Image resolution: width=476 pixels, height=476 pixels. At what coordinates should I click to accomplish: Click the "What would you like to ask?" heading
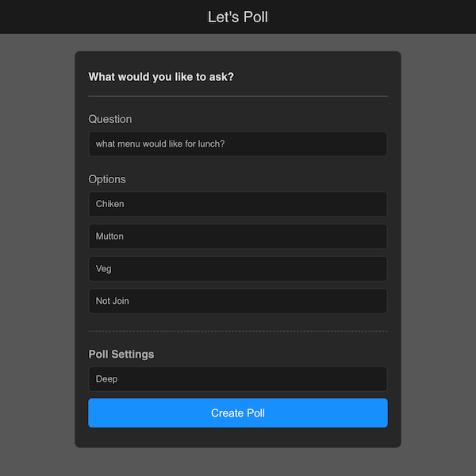point(161,77)
